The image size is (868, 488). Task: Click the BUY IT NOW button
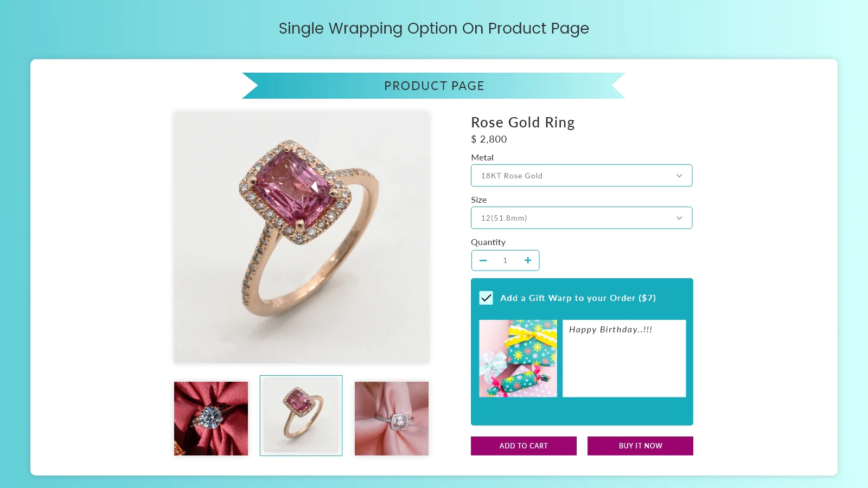pos(640,446)
